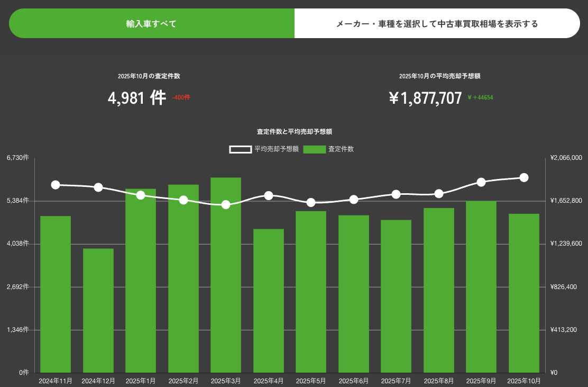Toggle 査定件数 green legend swatch
Screen dimensions: 588x387
click(315, 149)
